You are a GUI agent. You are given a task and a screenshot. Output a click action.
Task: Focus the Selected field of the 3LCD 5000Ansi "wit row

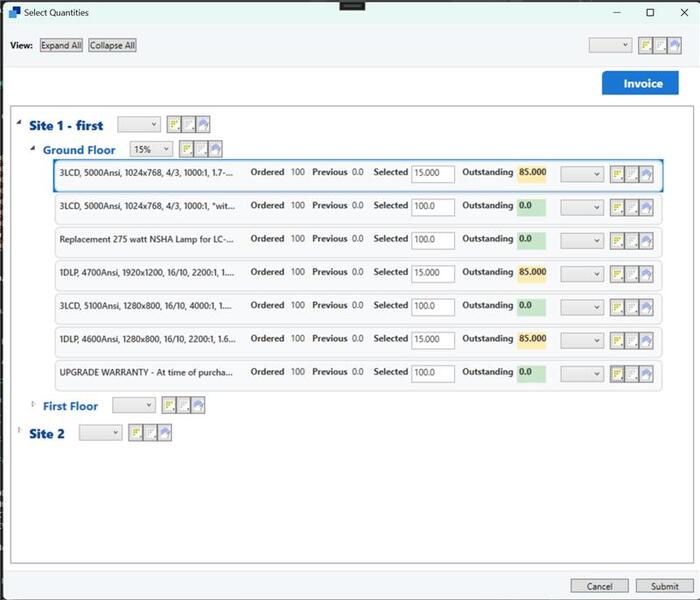433,207
